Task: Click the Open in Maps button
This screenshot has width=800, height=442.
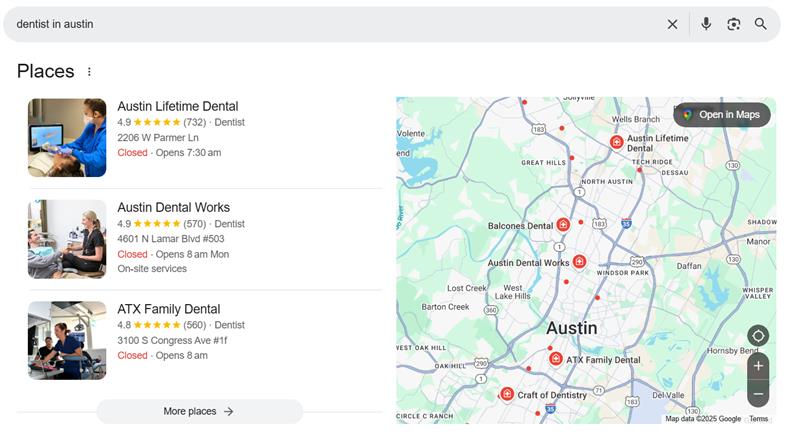Action: (x=722, y=115)
